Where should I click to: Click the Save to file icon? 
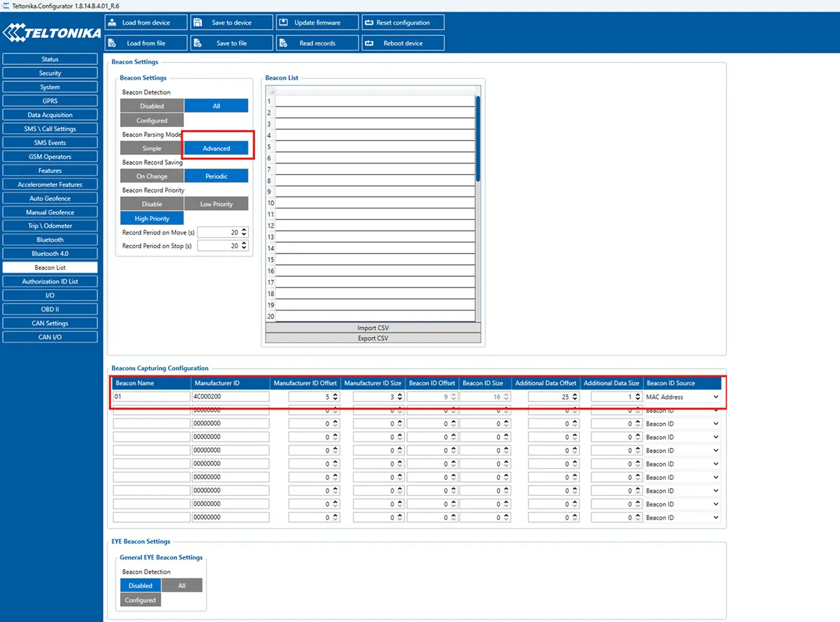[x=197, y=43]
